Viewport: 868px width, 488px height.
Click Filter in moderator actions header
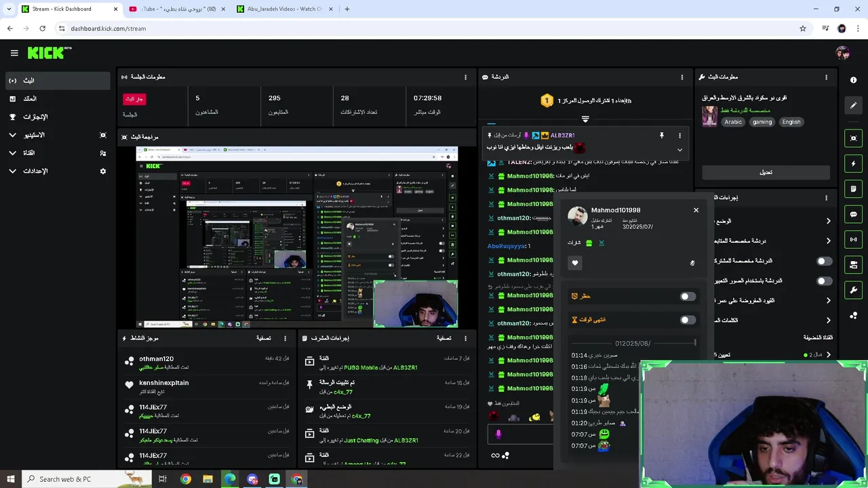444,338
